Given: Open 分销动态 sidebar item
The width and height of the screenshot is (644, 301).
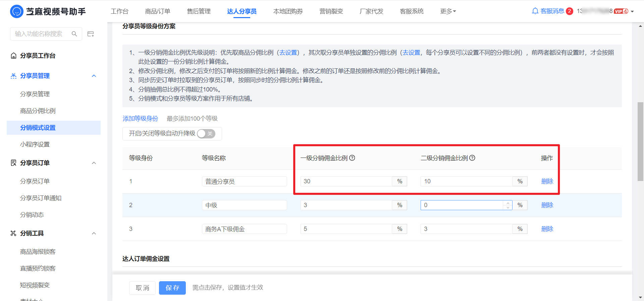Looking at the screenshot, I should (x=32, y=215).
